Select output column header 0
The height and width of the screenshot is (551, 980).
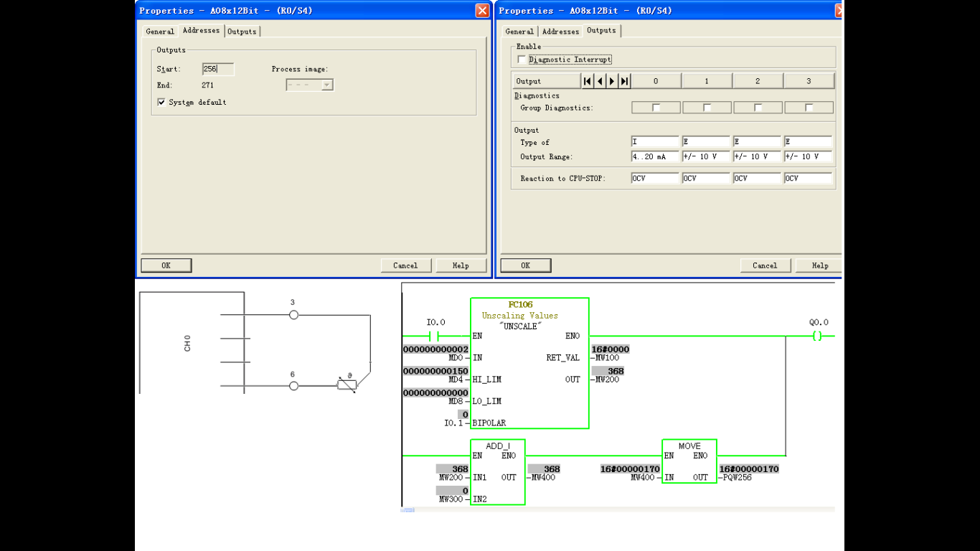(x=656, y=81)
